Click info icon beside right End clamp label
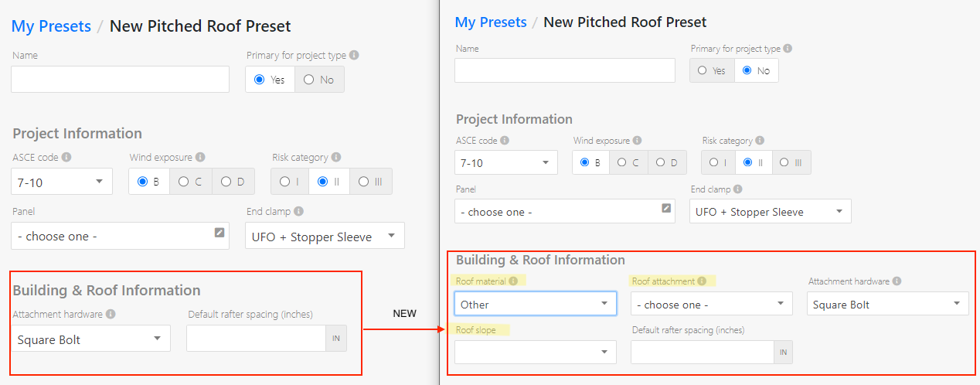Viewport: 980px width, 385px height. point(737,189)
